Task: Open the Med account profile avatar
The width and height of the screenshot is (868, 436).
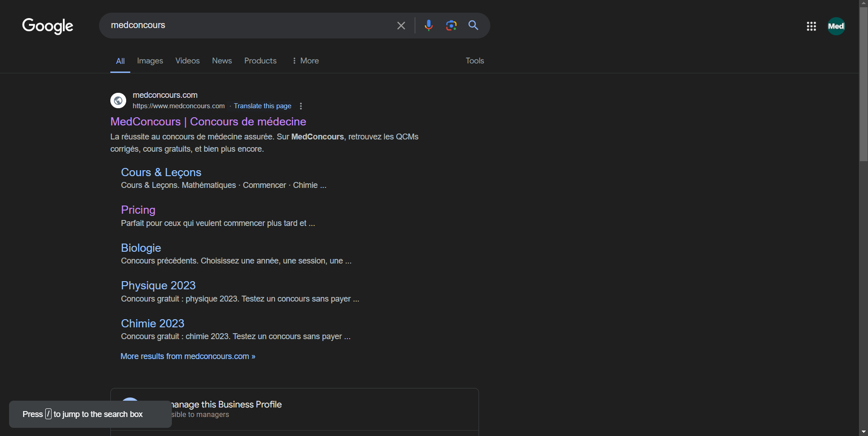Action: pyautogui.click(x=836, y=26)
